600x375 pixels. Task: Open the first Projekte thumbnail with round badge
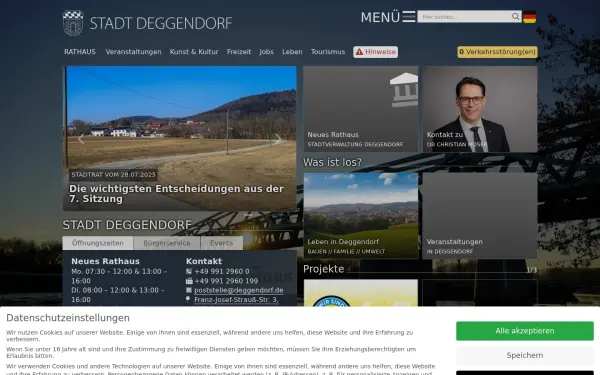[360, 293]
